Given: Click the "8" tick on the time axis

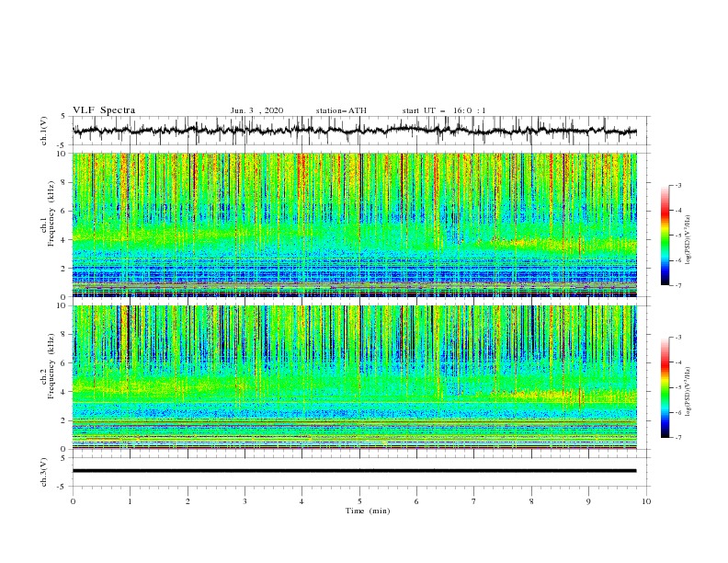Looking at the screenshot, I should coord(531,501).
